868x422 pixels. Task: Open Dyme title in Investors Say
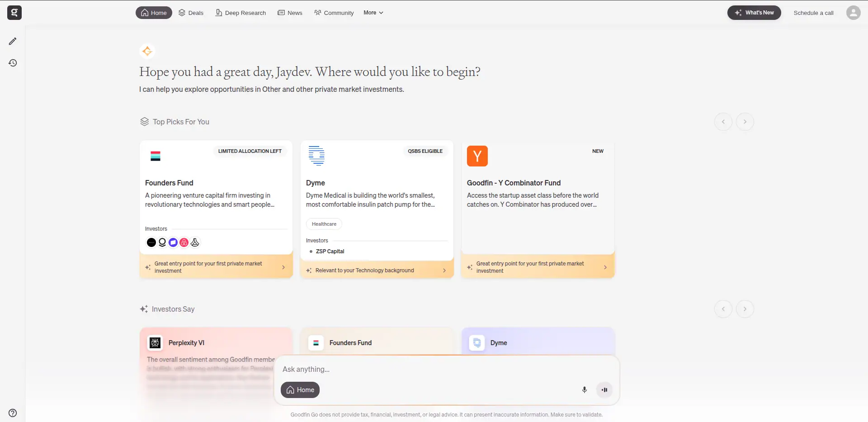(499, 343)
